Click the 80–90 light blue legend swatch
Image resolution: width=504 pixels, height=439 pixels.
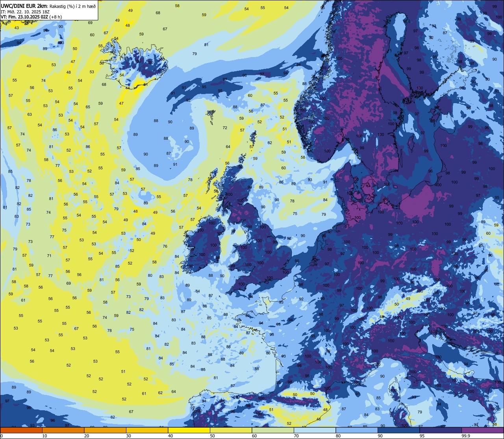pyautogui.click(x=357, y=430)
